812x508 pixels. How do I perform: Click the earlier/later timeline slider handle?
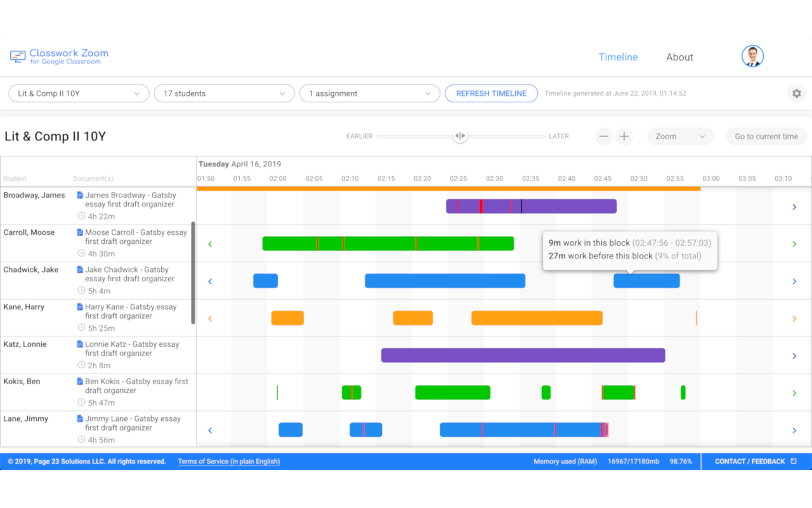coord(460,136)
